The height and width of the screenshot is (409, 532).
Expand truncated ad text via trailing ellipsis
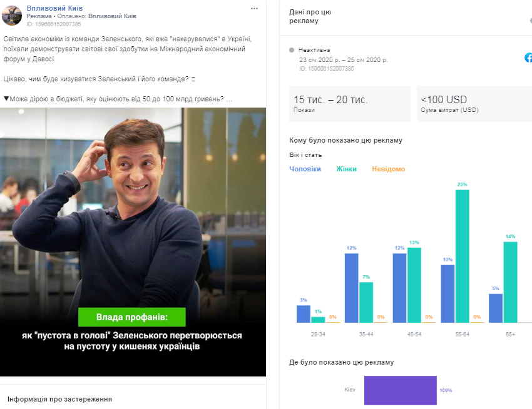click(229, 99)
